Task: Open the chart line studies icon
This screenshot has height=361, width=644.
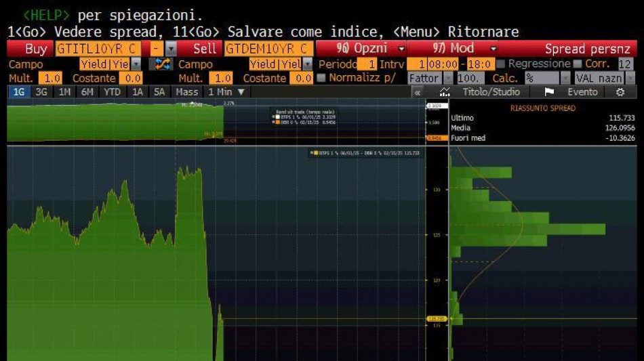Action: click(x=445, y=92)
